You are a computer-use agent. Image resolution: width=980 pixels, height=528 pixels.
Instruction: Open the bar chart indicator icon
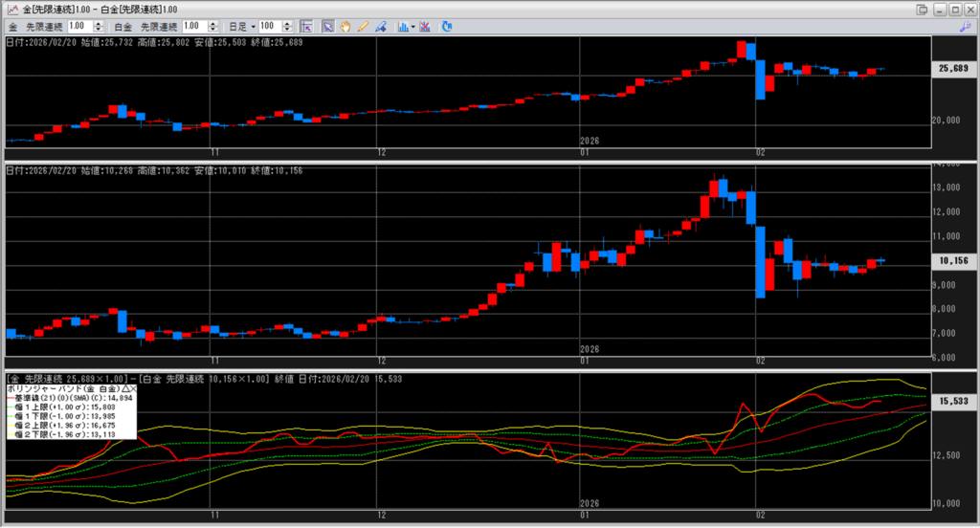403,26
